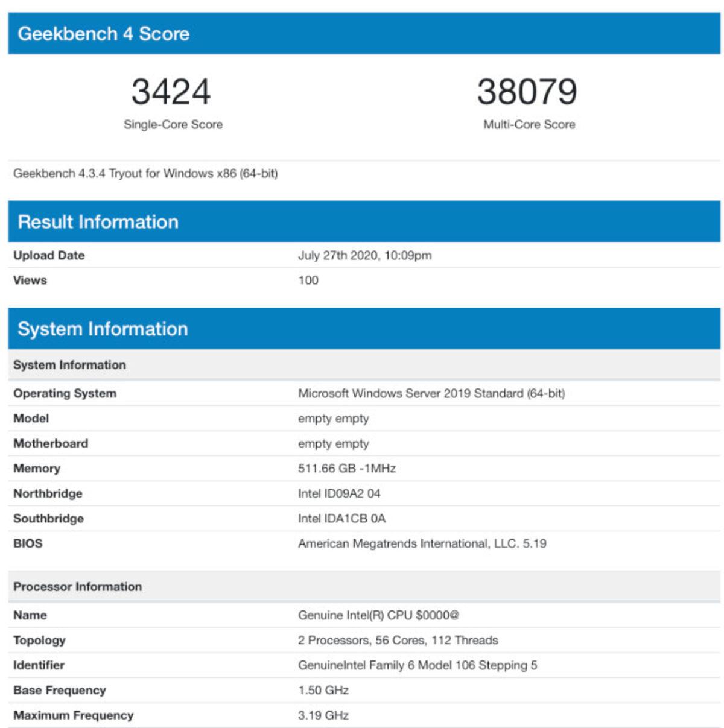Screen dimensions: 724x728
Task: Click the System Information section header
Action: click(x=104, y=329)
